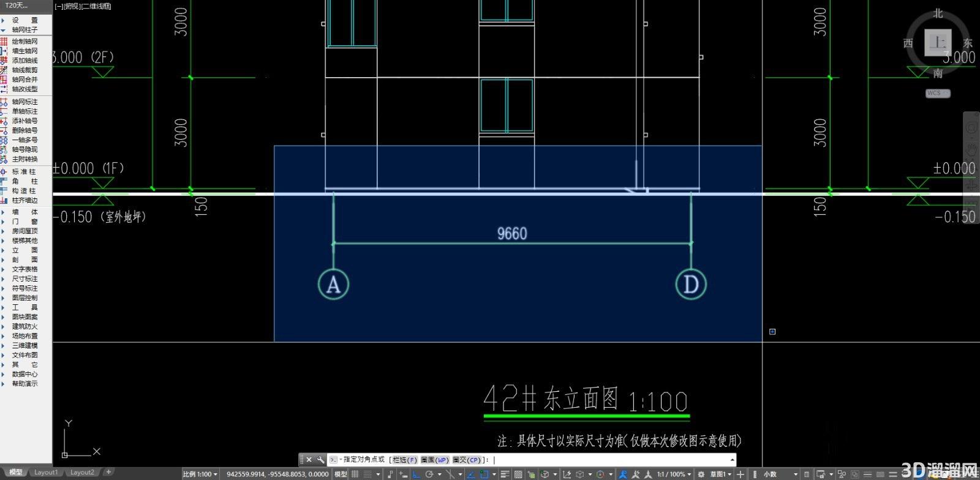Toggle ortho mode in status bar

[417, 474]
